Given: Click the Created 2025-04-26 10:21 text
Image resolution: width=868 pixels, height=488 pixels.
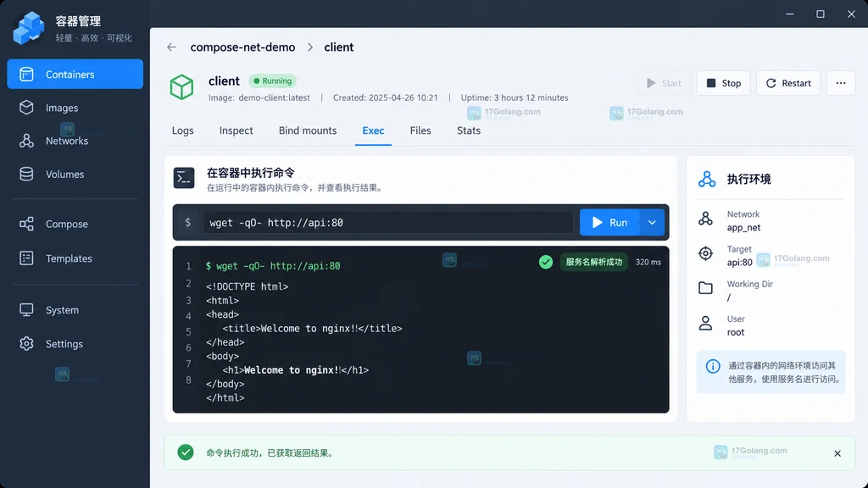Looking at the screenshot, I should (386, 97).
